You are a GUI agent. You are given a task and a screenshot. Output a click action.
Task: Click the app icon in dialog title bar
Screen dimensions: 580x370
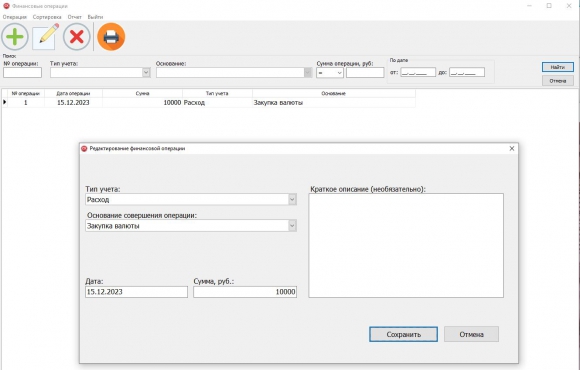[x=84, y=148]
